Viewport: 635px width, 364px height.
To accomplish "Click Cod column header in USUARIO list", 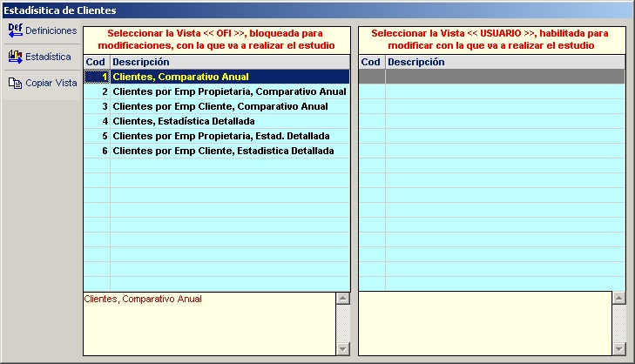I will point(371,62).
